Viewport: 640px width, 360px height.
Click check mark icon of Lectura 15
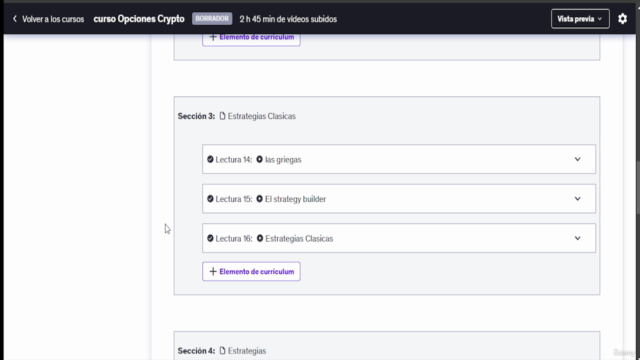tap(210, 199)
